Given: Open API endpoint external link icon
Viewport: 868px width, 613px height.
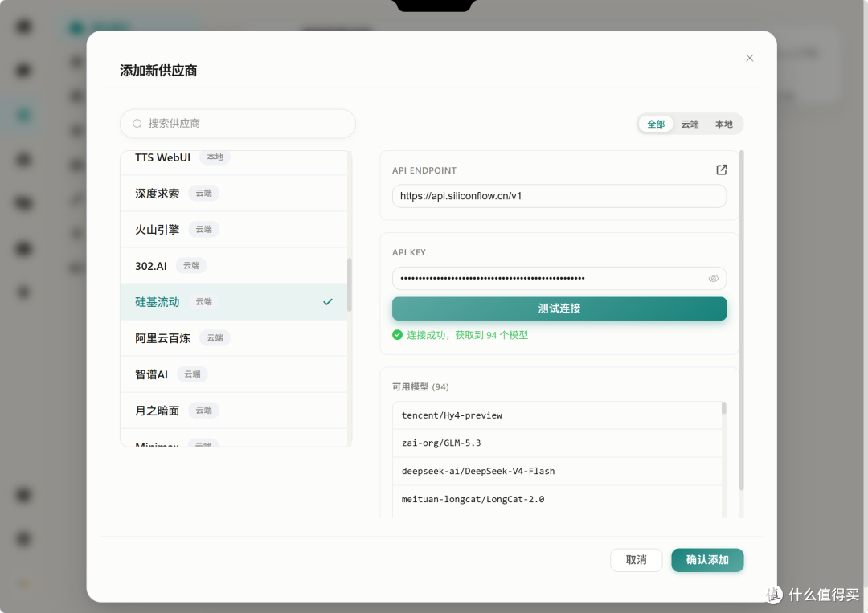Looking at the screenshot, I should 721,170.
